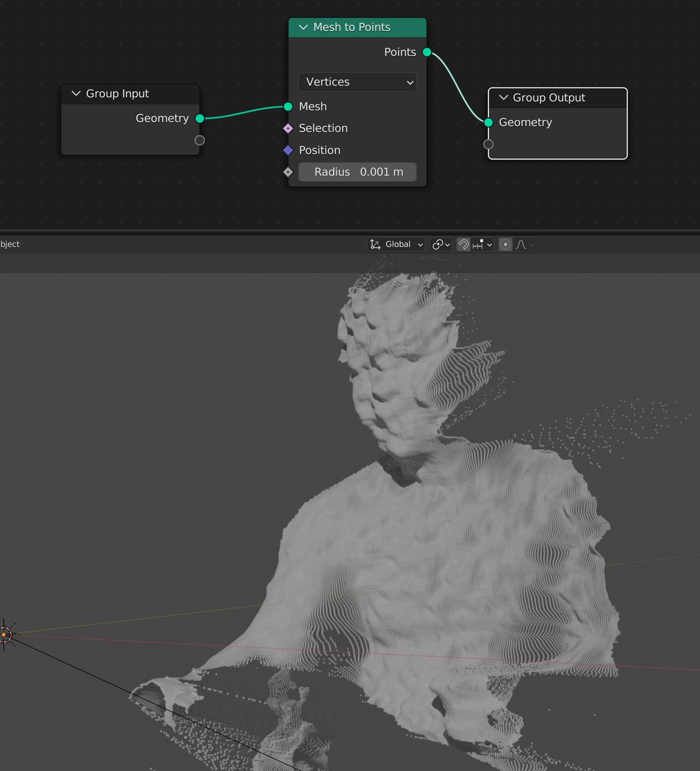Screen dimensions: 700x771
Task: Click the Position label
Action: pyautogui.click(x=319, y=150)
